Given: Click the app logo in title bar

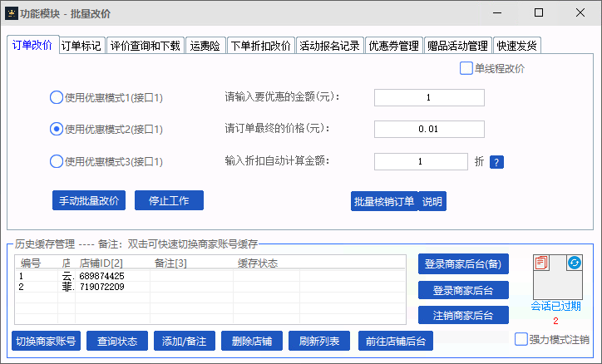Looking at the screenshot, I should coord(12,13).
